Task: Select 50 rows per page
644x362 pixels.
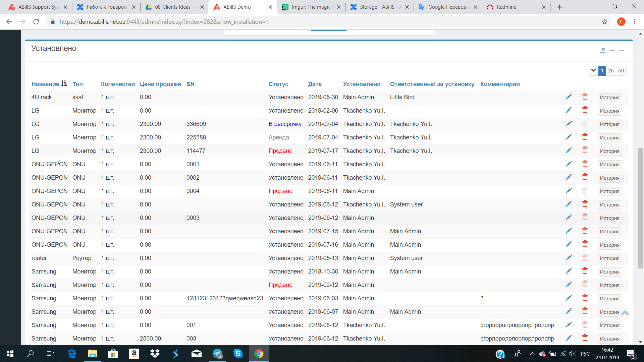Action: click(621, 70)
